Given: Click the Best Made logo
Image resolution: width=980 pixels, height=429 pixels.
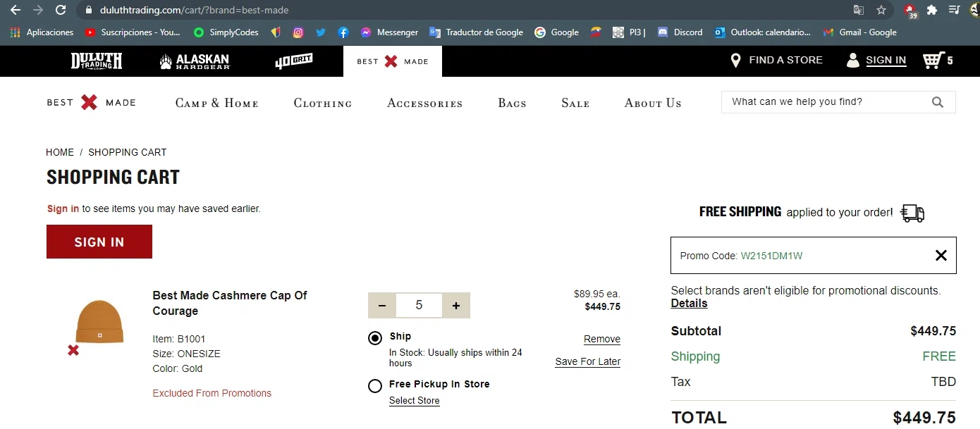Looking at the screenshot, I should pos(91,102).
